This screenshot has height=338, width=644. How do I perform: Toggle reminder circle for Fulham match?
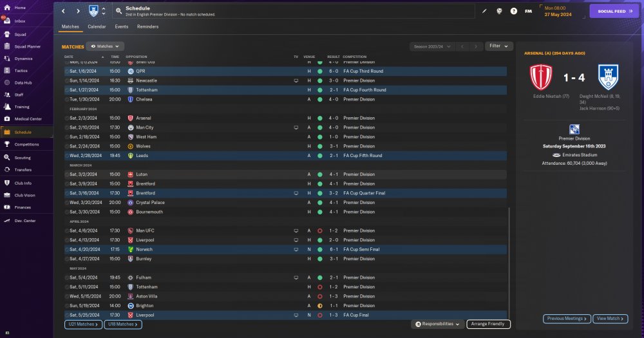(x=67, y=277)
